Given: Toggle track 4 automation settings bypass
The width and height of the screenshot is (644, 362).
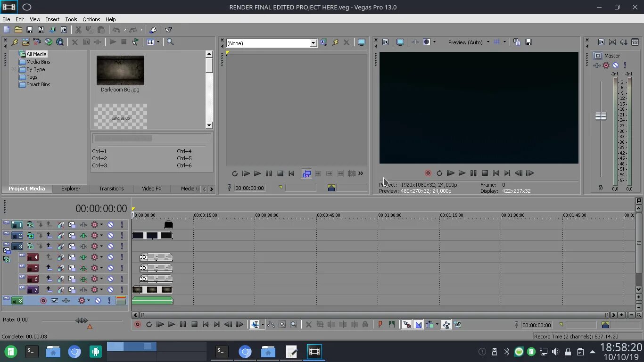Looking at the screenshot, I should pyautogui.click(x=94, y=257).
